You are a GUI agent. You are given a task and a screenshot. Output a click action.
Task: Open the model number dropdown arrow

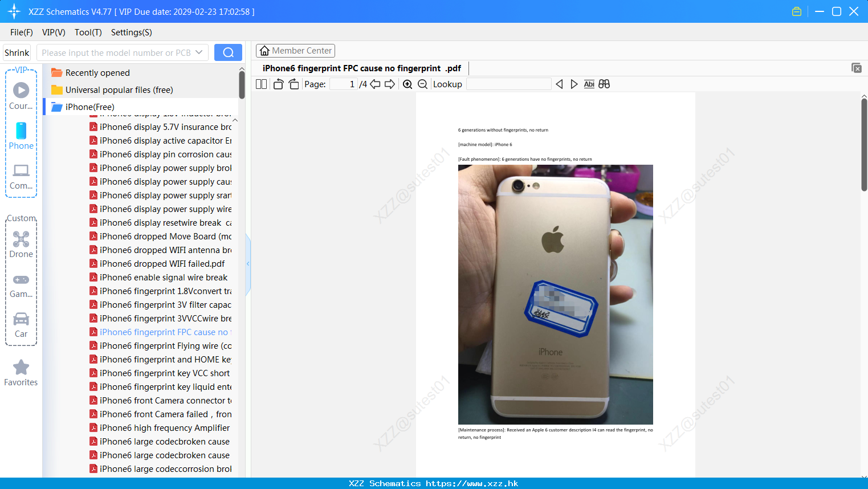[199, 52]
